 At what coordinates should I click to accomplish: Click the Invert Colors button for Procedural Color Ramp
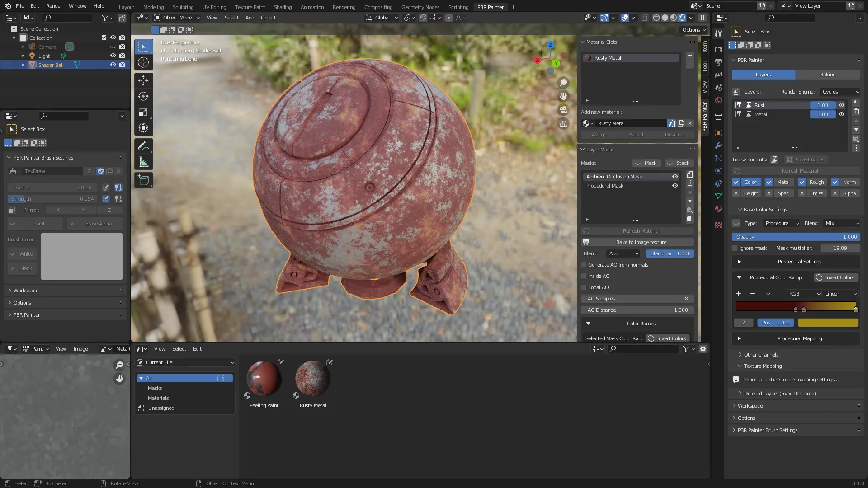coord(835,277)
